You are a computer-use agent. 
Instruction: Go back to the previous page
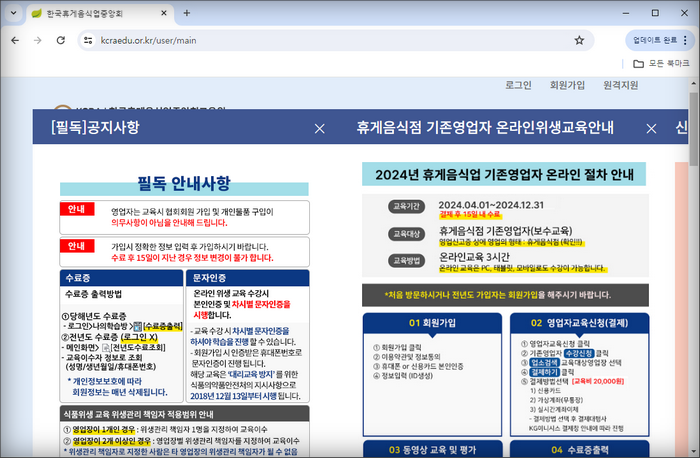click(15, 40)
